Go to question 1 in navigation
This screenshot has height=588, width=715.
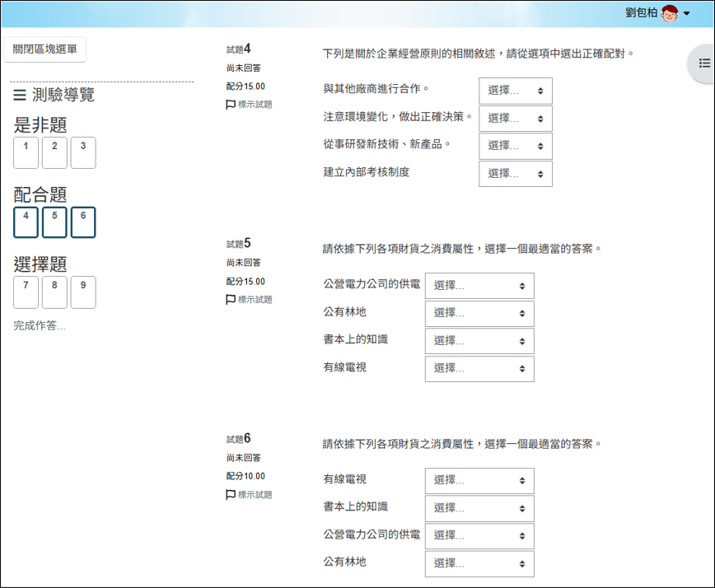pos(26,152)
